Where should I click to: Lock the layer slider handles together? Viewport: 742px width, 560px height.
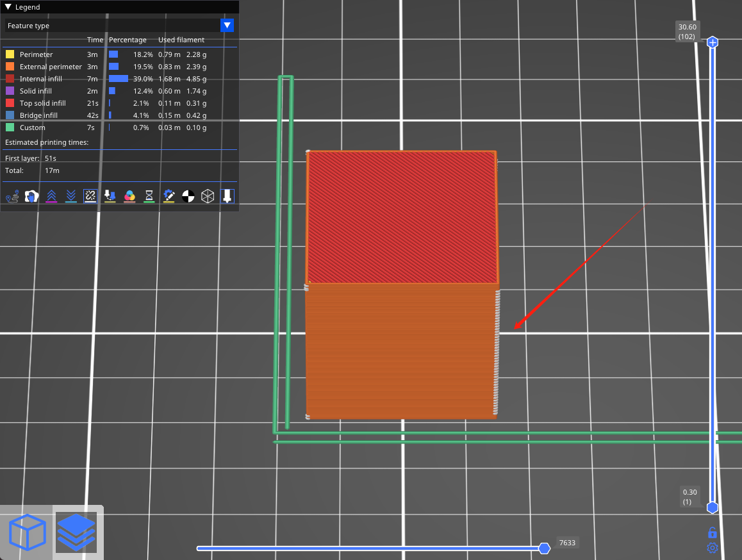[x=713, y=532]
